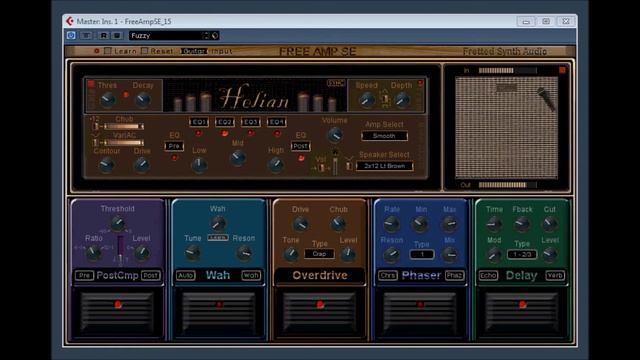
Task: Switch the Phaser to Chrs mode
Action: 387,276
